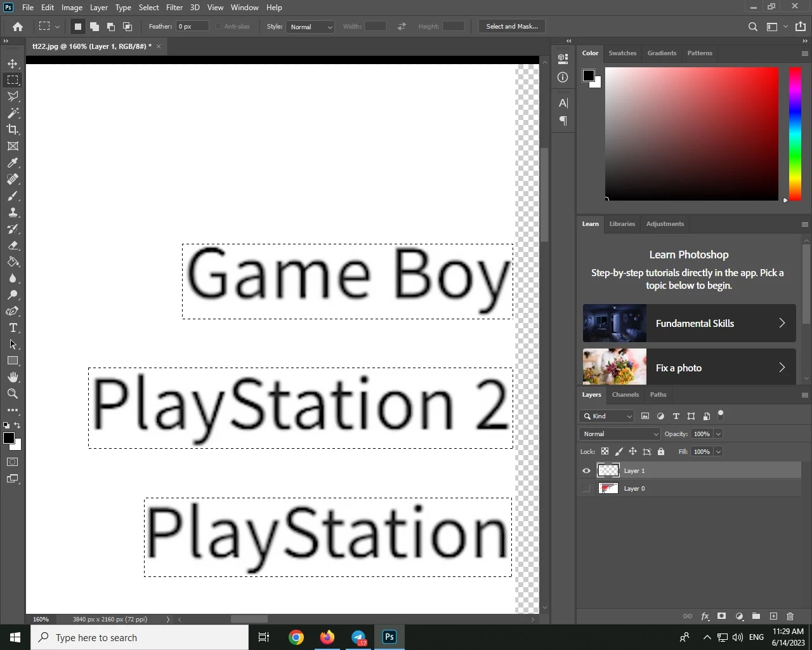812x650 pixels.
Task: Toggle lock image pixels
Action: tap(619, 452)
